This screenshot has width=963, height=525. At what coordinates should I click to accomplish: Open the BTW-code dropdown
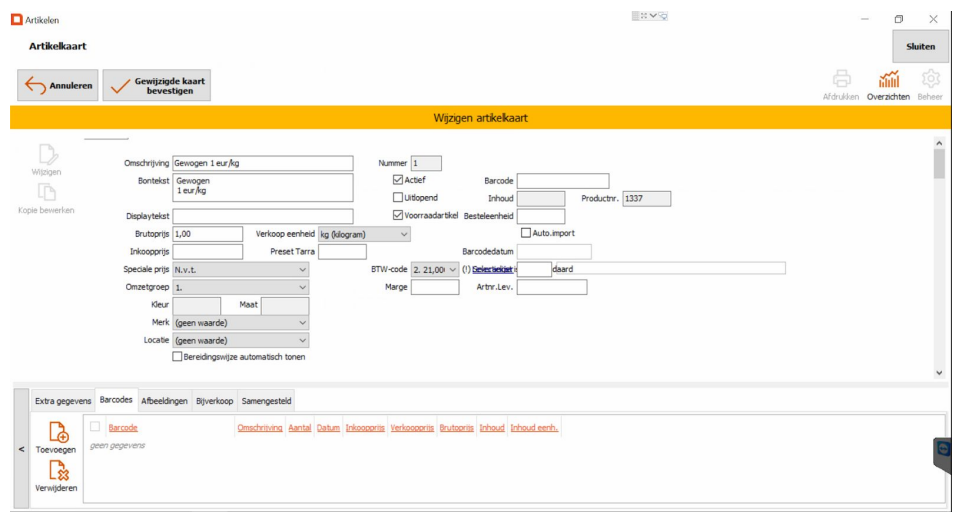pyautogui.click(x=435, y=270)
